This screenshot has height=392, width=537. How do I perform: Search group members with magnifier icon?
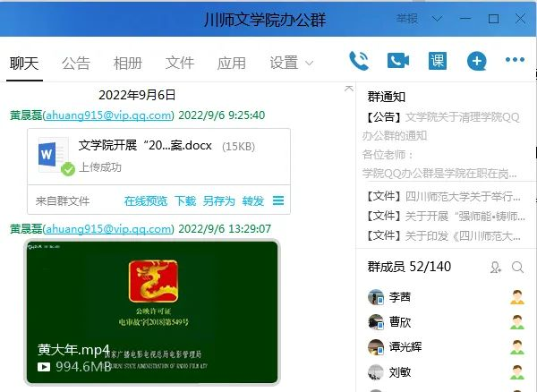click(x=517, y=267)
